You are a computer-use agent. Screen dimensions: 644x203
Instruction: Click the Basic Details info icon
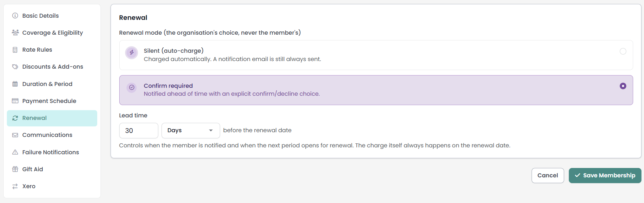pos(15,16)
